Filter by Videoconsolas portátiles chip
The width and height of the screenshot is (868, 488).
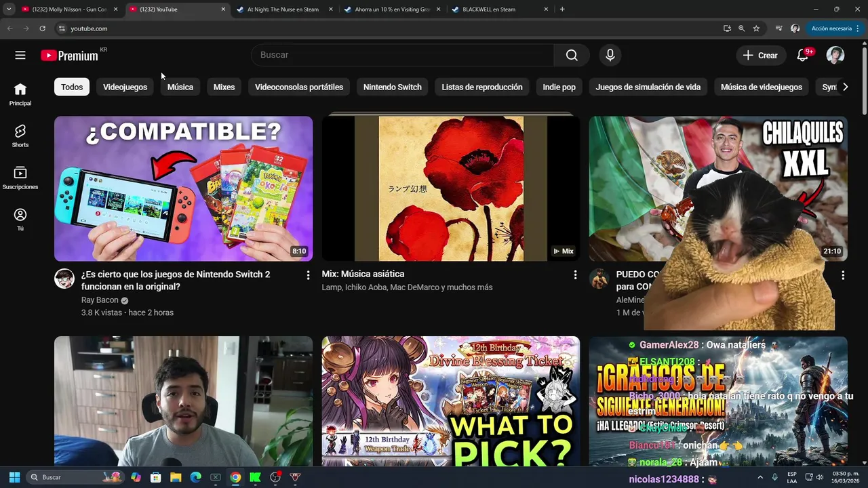point(299,87)
